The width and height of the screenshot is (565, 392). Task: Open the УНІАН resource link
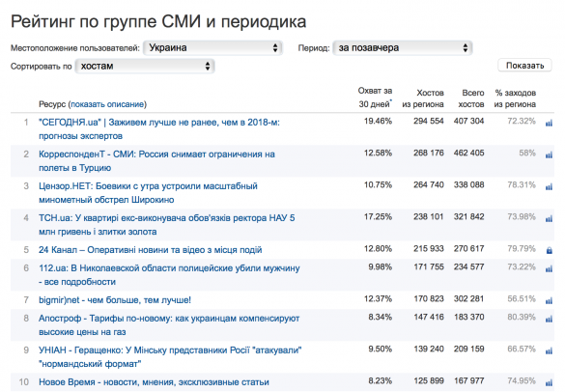pyautogui.click(x=170, y=357)
